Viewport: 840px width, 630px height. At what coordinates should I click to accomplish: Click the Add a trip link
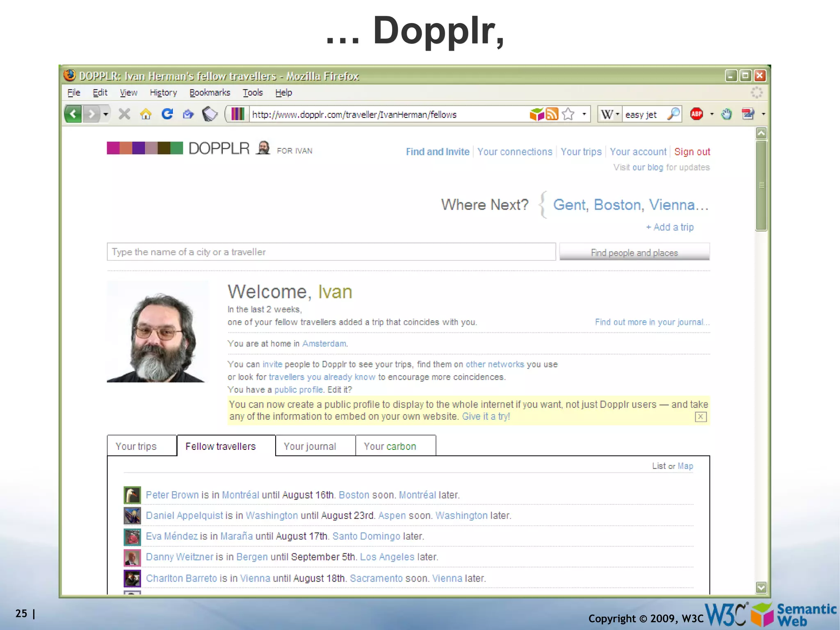coord(670,227)
